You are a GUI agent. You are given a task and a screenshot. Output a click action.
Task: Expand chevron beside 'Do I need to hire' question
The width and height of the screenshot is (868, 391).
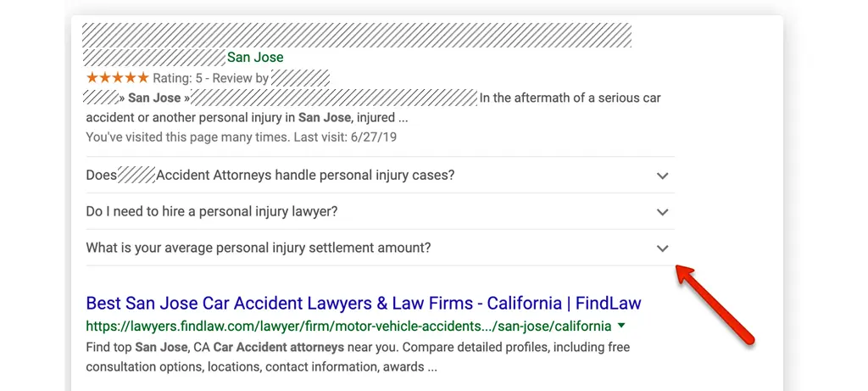point(662,212)
